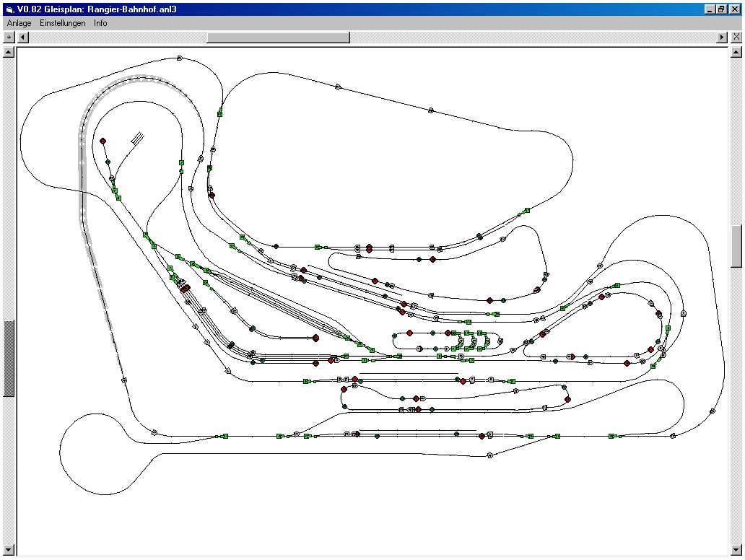Click the horizontal scrollbar thumb at the top

pos(278,37)
